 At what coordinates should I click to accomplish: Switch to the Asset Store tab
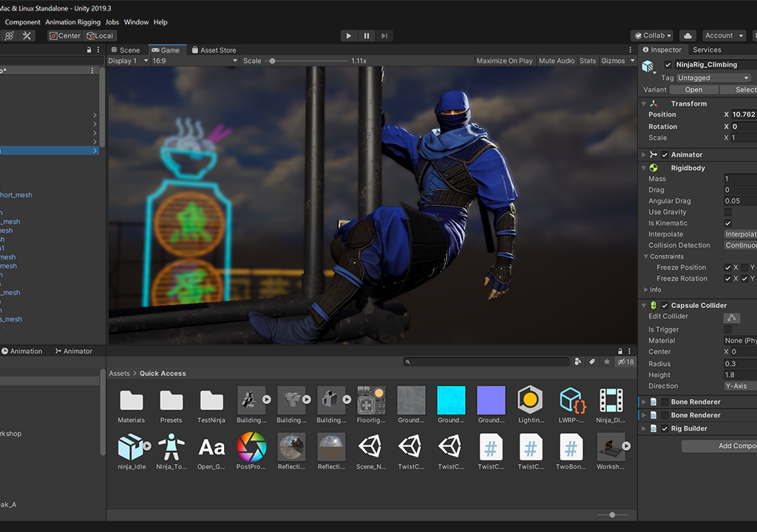coord(214,50)
